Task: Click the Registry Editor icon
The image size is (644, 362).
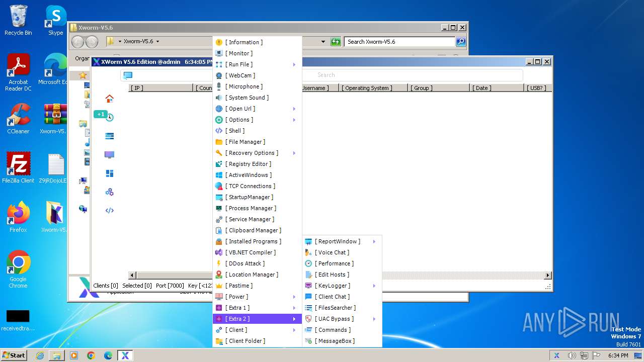Action: click(x=219, y=164)
